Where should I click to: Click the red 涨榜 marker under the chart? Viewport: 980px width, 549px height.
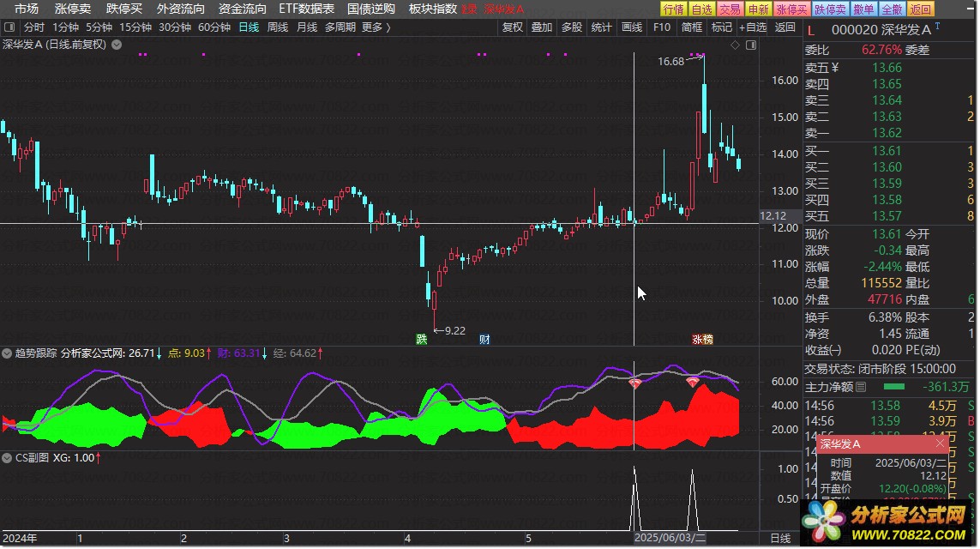point(702,339)
